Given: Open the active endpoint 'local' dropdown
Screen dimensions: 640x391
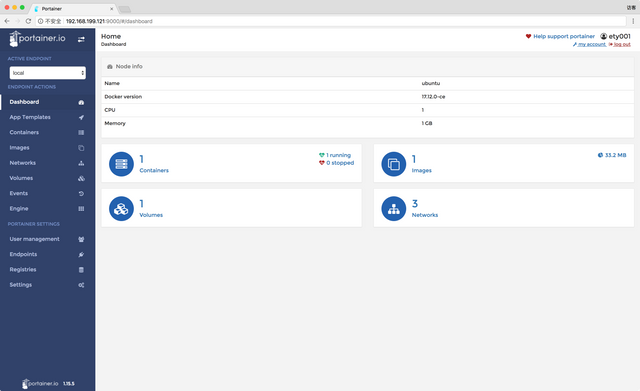Looking at the screenshot, I should click(x=47, y=73).
